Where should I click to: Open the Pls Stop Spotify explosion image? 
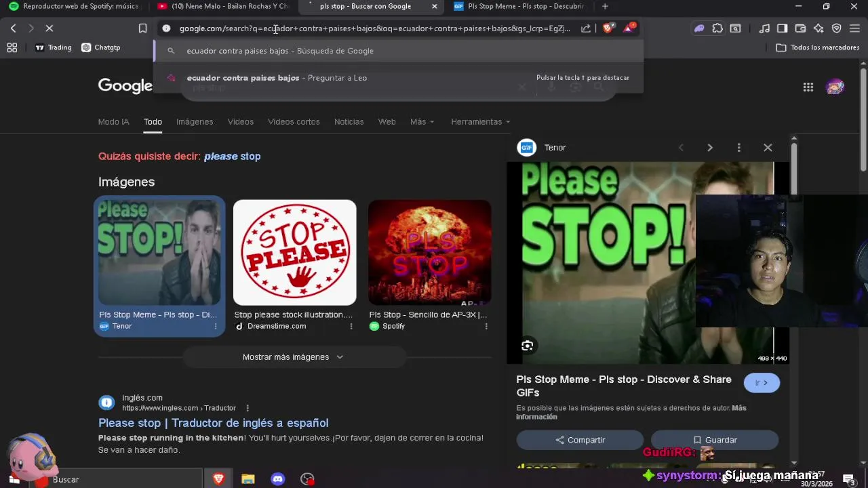(429, 252)
